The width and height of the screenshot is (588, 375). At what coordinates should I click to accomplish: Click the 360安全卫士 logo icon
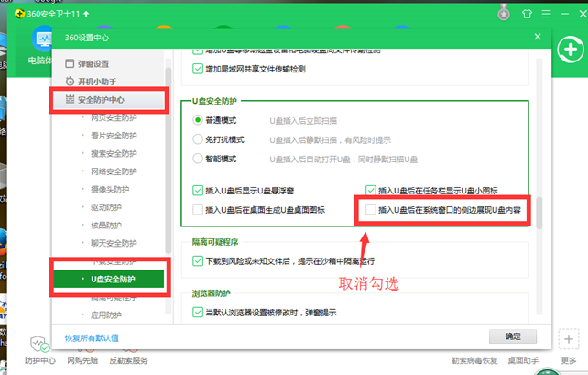pos(19,14)
